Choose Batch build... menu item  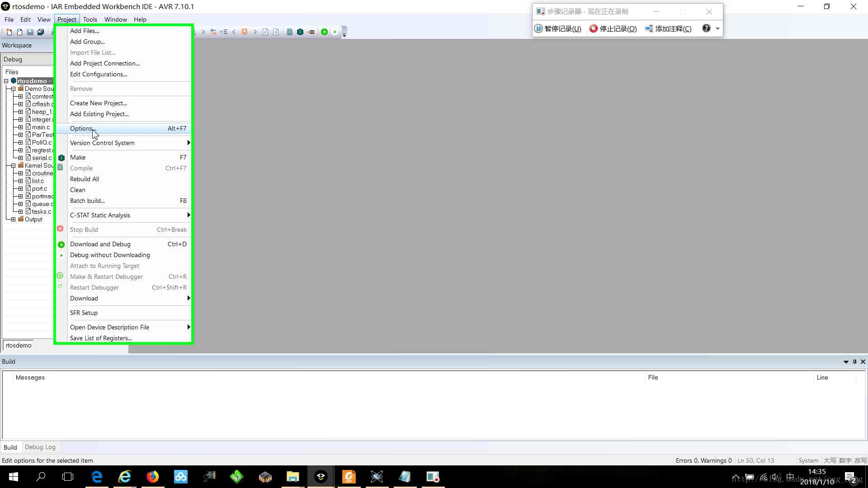[x=123, y=201]
